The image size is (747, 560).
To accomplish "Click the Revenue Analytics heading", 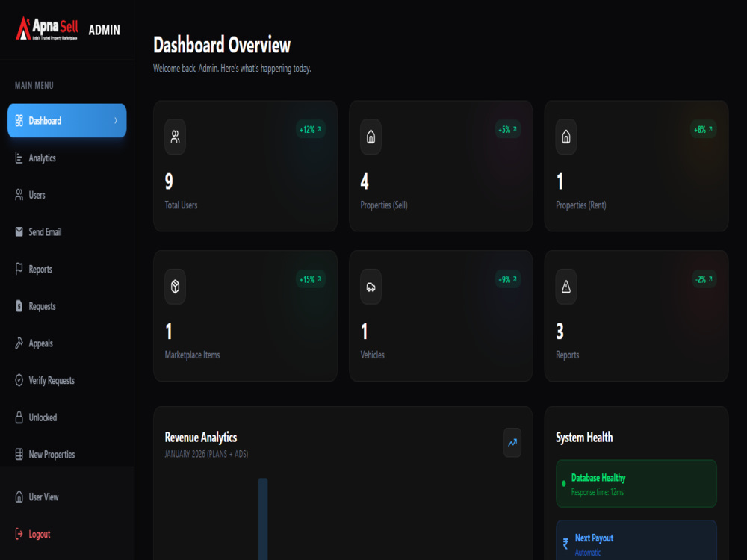I will point(200,437).
